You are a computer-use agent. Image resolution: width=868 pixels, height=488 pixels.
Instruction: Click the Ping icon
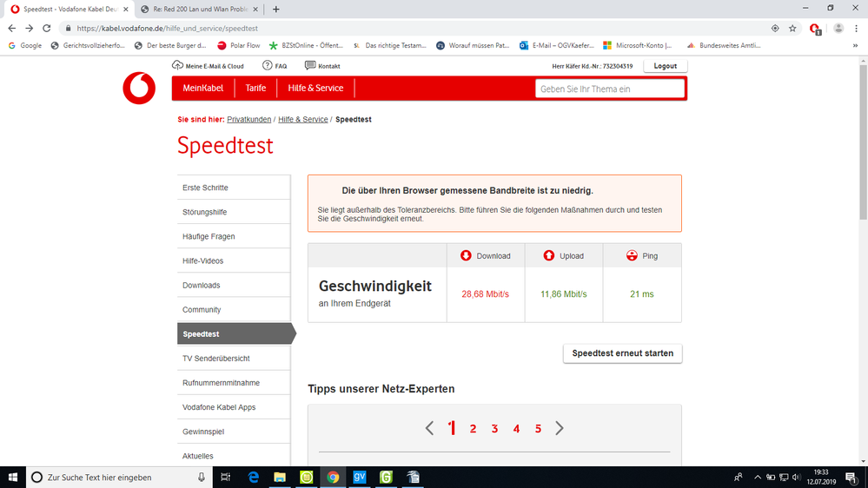(x=632, y=255)
